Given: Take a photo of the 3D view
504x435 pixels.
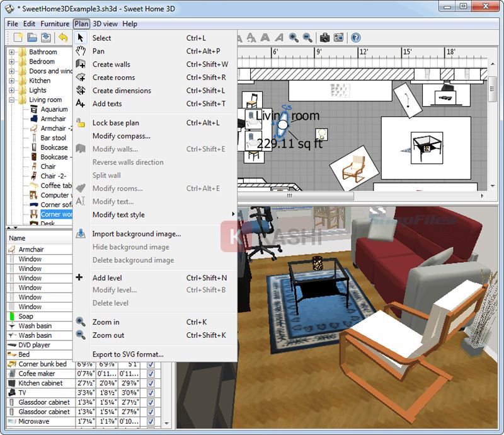Looking at the screenshot, I should [324, 37].
